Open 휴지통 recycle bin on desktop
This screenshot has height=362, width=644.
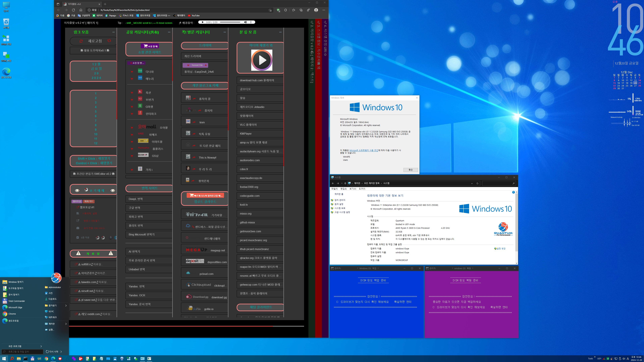[6, 23]
